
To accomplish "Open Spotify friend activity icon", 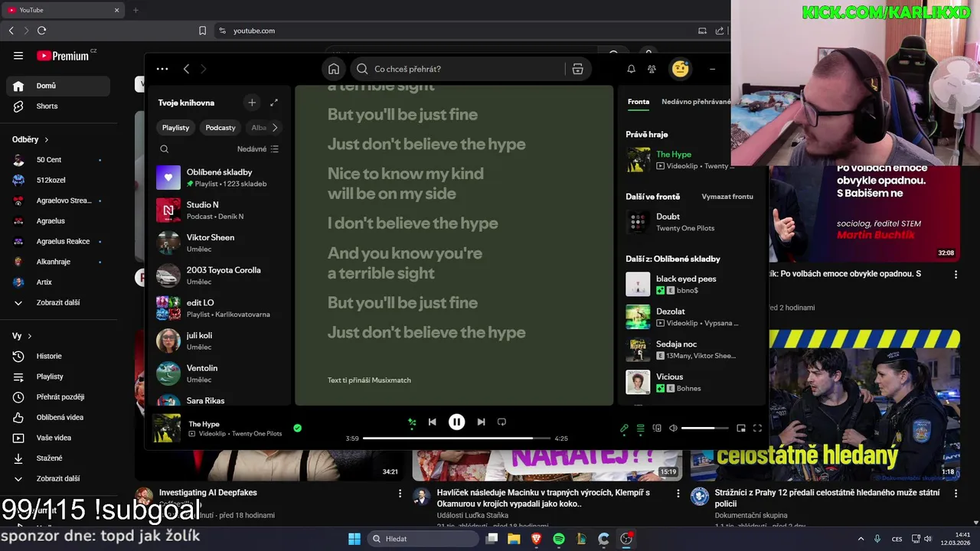I will [652, 69].
